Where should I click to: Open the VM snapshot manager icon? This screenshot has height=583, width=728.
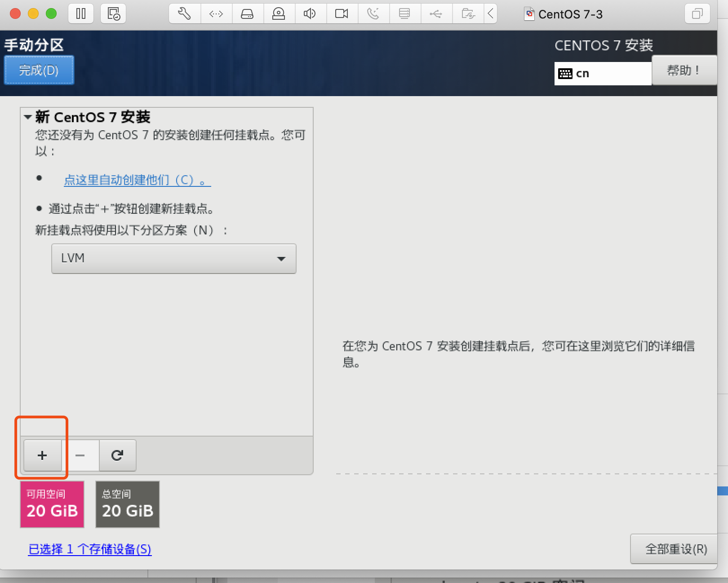113,14
